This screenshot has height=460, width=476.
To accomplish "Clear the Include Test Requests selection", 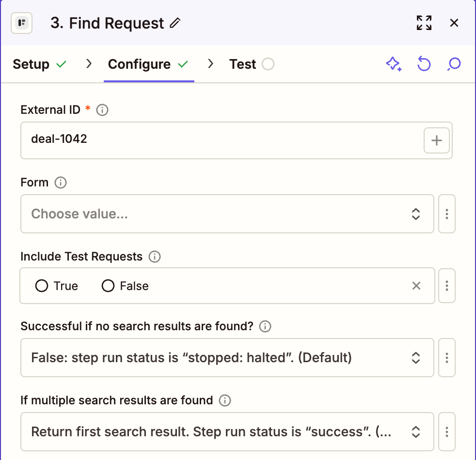I will point(416,286).
